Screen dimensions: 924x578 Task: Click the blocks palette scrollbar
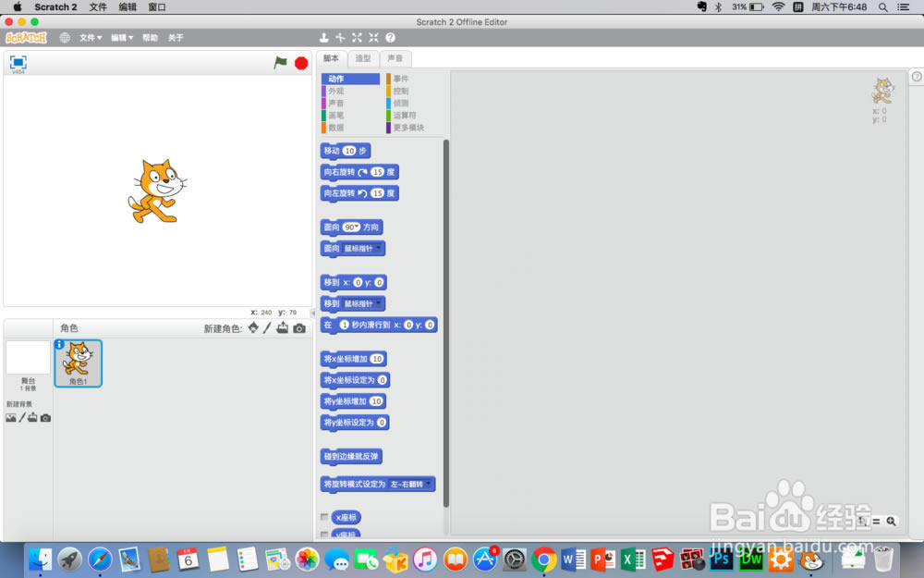point(446,323)
